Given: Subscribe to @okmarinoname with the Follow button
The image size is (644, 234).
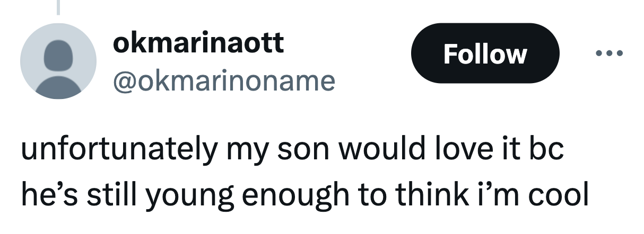Looking at the screenshot, I should pos(485,53).
